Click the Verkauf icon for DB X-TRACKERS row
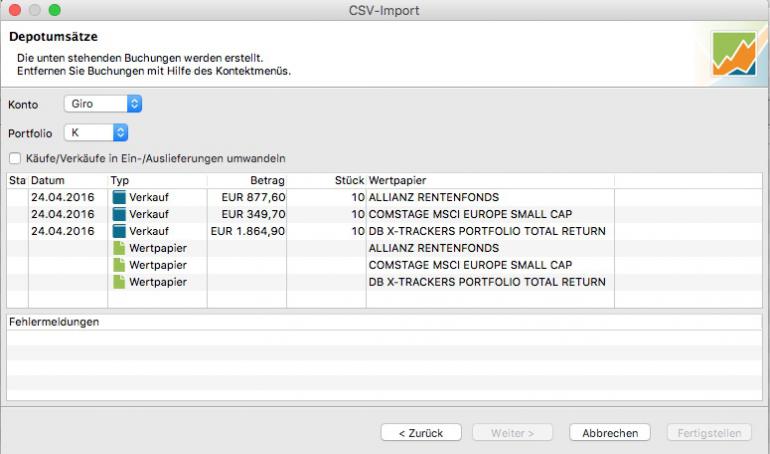The width and height of the screenshot is (770, 454). 119,231
